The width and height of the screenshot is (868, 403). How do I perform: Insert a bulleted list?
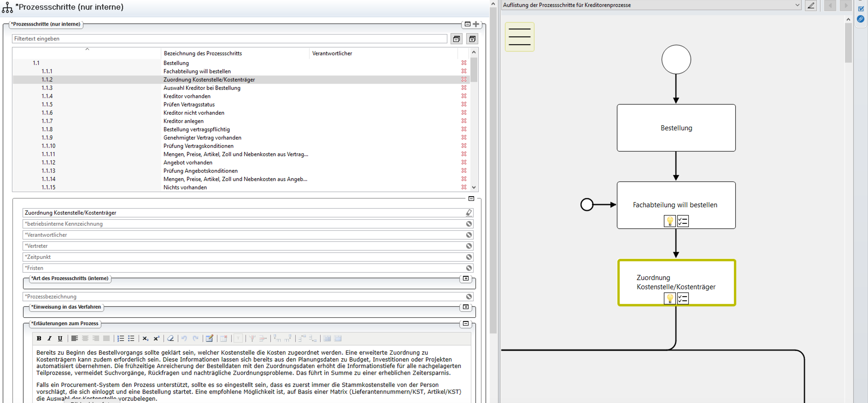tap(131, 338)
